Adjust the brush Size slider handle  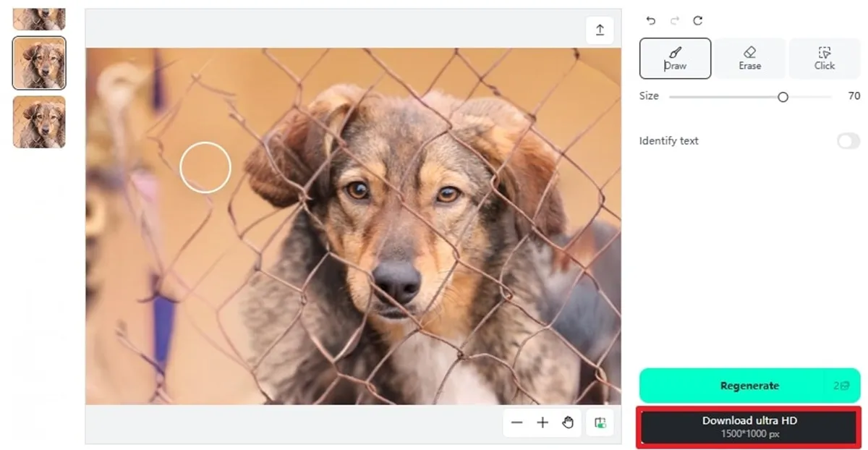click(x=783, y=95)
